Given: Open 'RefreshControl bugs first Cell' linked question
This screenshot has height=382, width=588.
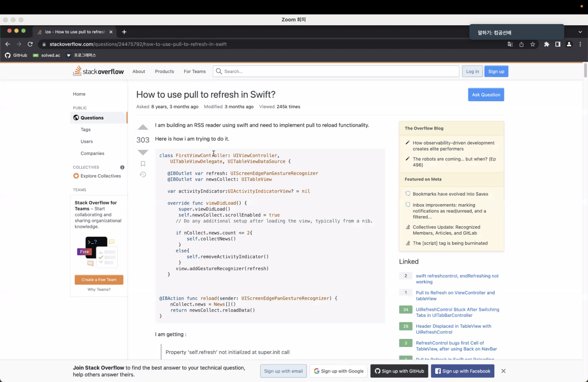Looking at the screenshot, I should [456, 346].
